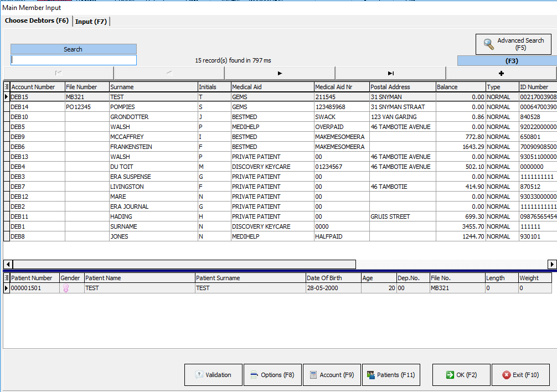Click the debtor grid column selector icon
This screenshot has width=557, height=392.
tap(7, 87)
